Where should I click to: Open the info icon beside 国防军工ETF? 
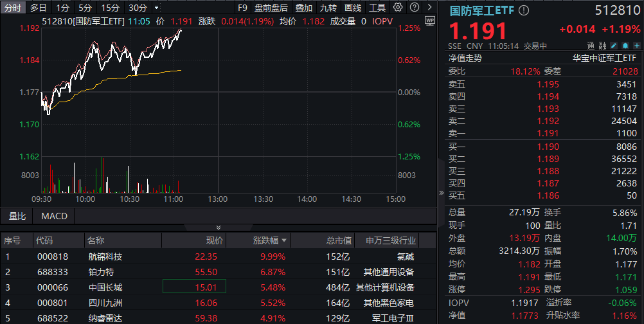[524, 10]
